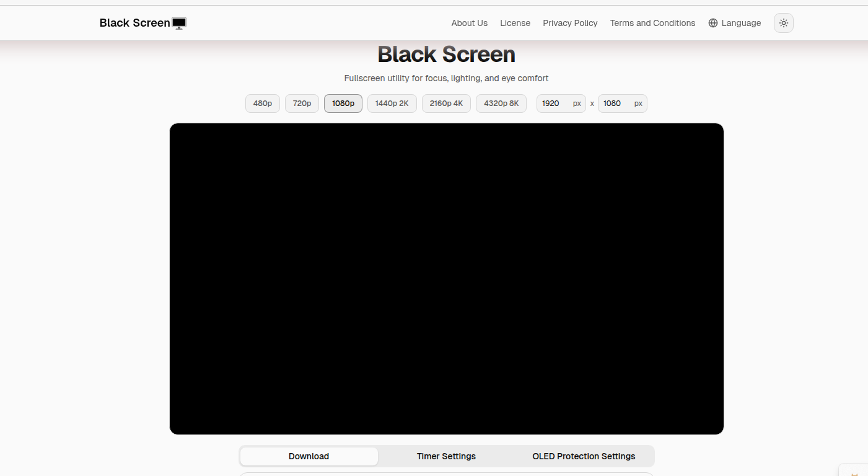
Task: Toggle the light/dark theme sun icon
Action: tap(783, 22)
